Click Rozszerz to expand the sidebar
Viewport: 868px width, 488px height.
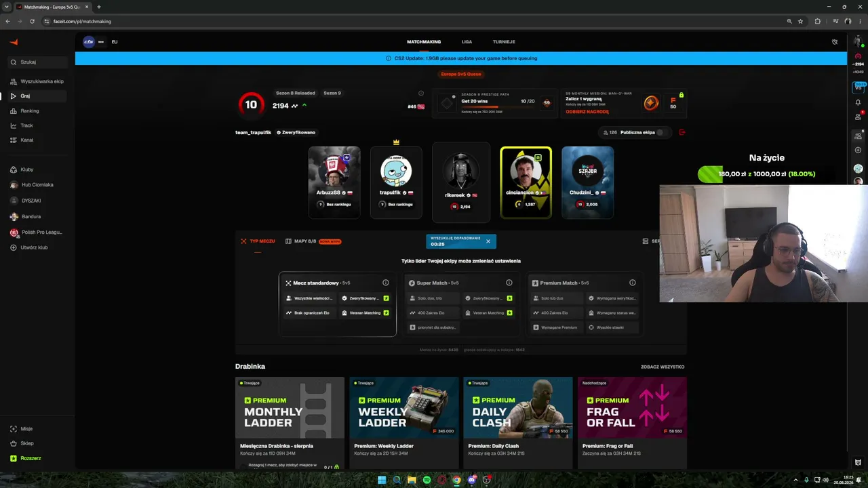click(26, 459)
